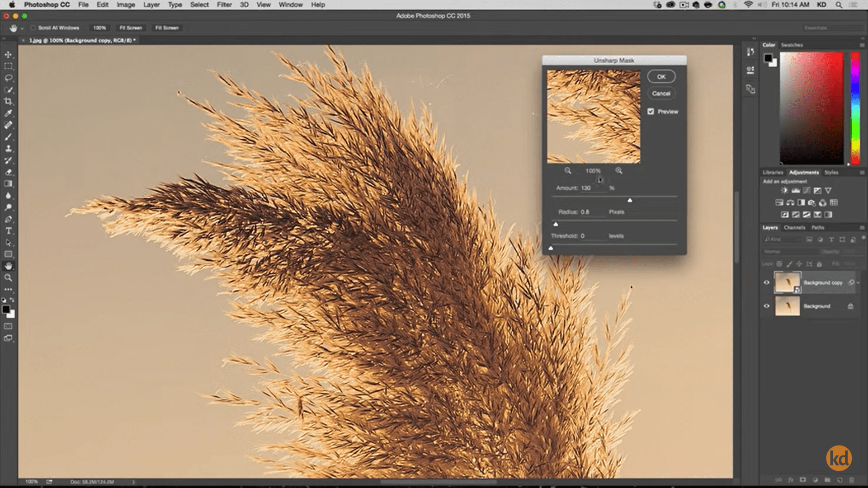Viewport: 868px width, 488px height.
Task: Expand the Background copy smart filters arrow
Action: [858, 283]
